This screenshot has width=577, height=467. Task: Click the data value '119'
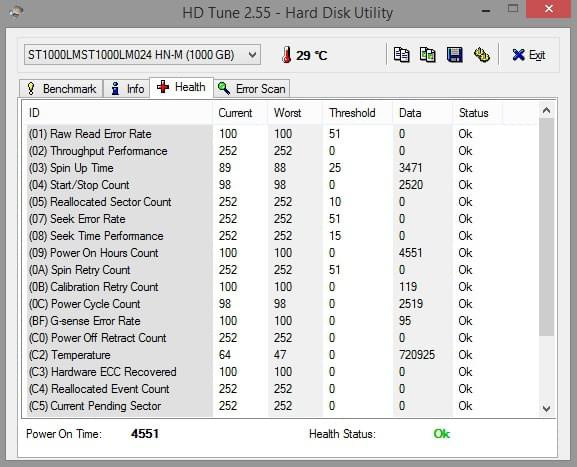pos(408,287)
